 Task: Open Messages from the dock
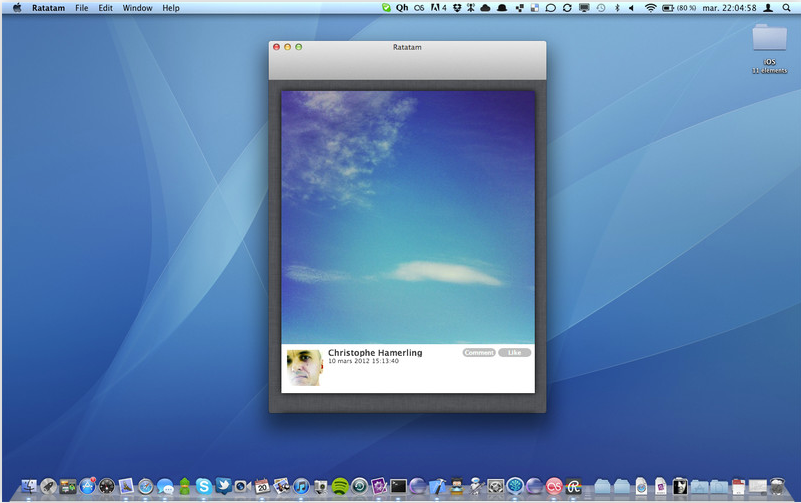coord(165,486)
